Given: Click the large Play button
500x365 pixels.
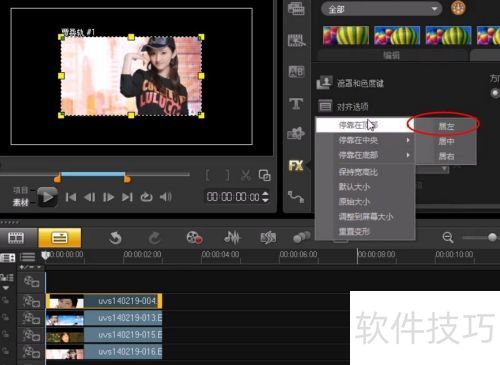Looking at the screenshot, I should 47,197.
